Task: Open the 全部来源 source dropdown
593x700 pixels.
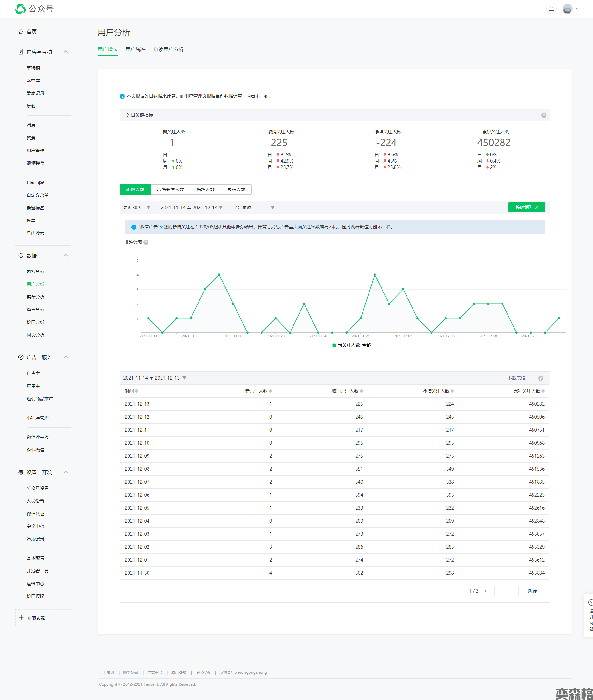Action: (x=254, y=208)
